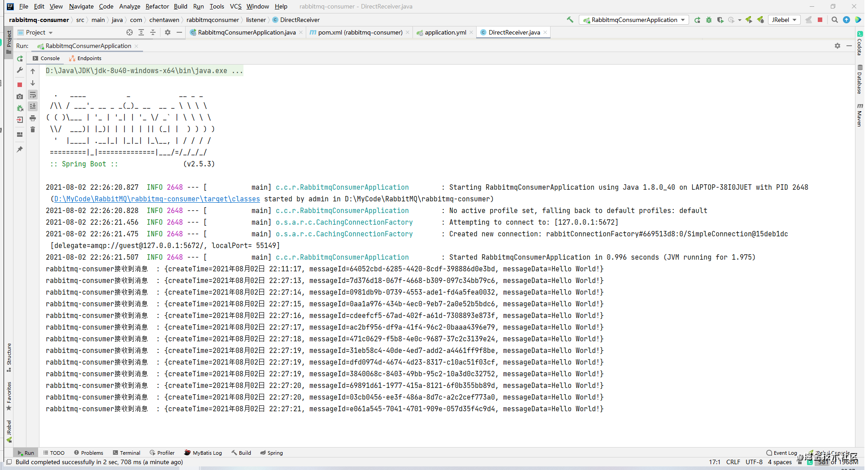Open Run panel gear settings
Image resolution: width=868 pixels, height=470 pixels.
[x=837, y=46]
